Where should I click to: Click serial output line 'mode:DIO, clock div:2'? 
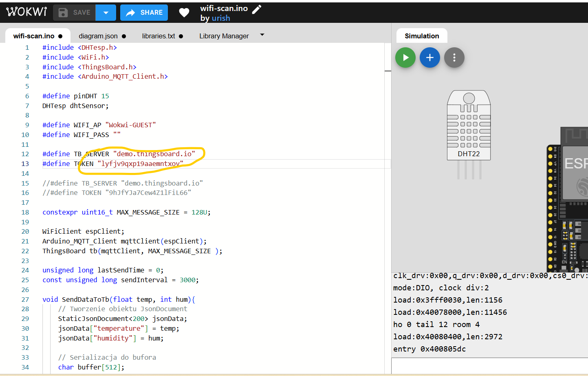(x=441, y=288)
